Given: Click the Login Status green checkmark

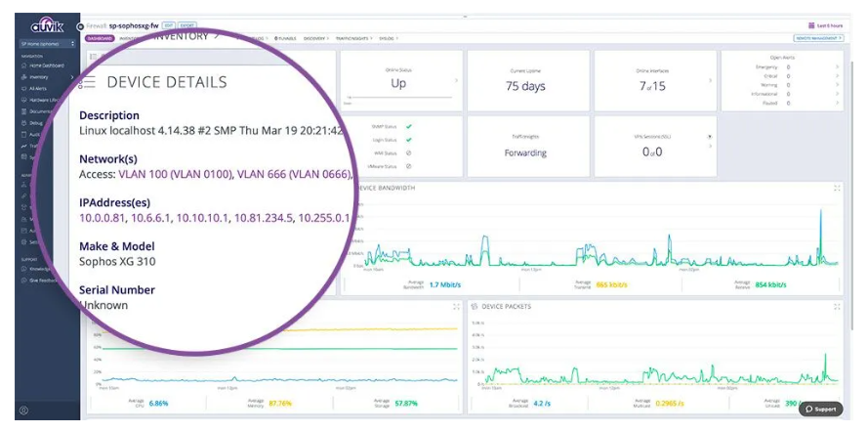Looking at the screenshot, I should [x=408, y=140].
